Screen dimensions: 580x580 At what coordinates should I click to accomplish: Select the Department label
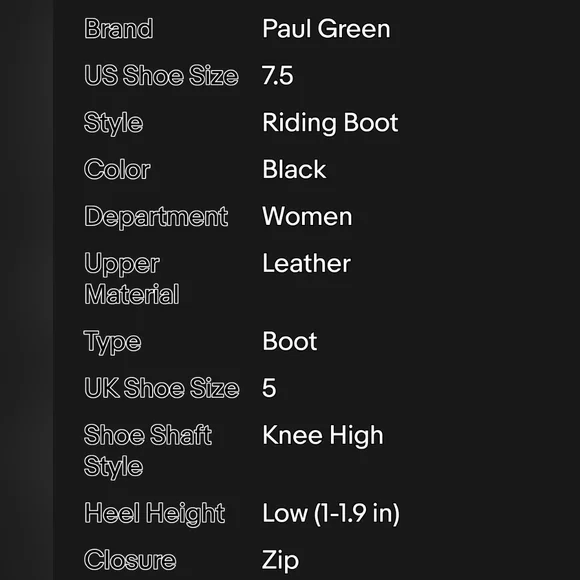click(156, 217)
